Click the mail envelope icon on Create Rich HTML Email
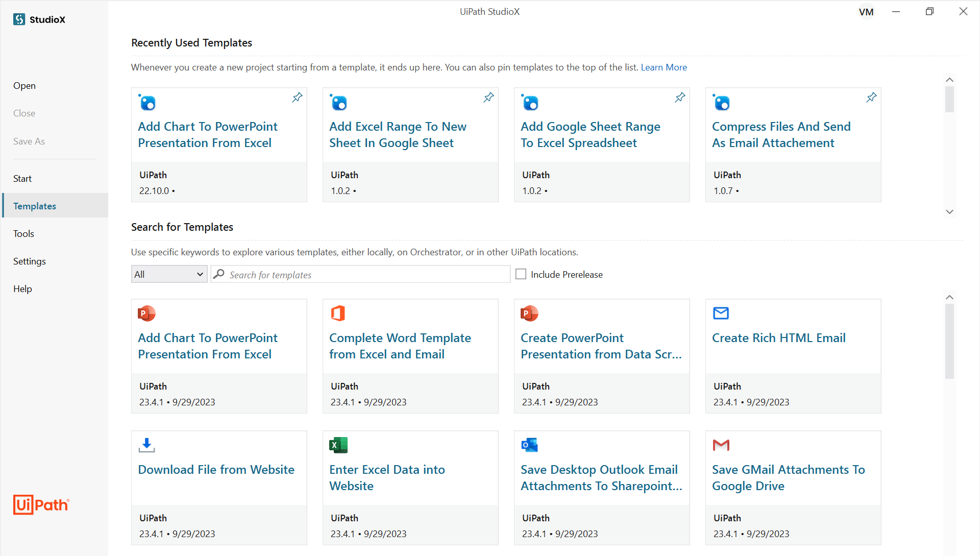The height and width of the screenshot is (556, 980). (721, 313)
